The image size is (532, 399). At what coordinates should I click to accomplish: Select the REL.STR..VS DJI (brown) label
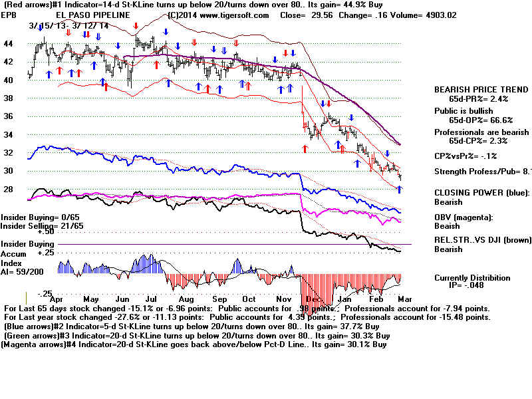tap(483, 240)
